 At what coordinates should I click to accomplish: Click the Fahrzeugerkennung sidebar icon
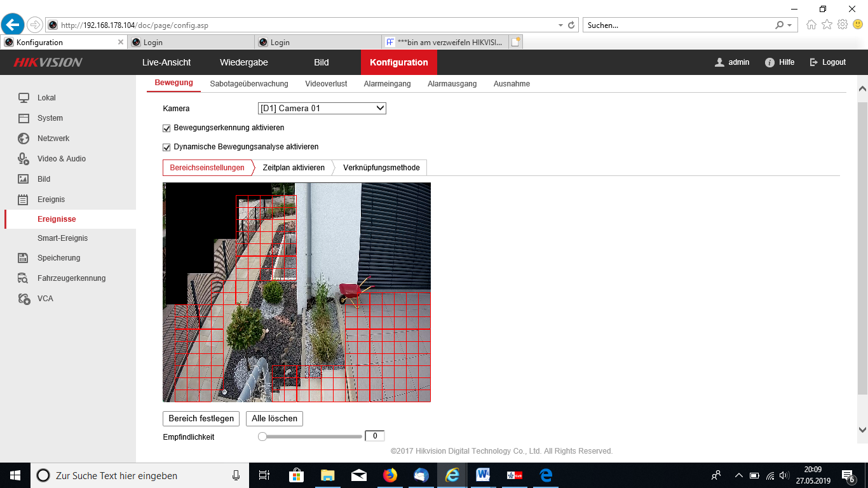(24, 278)
